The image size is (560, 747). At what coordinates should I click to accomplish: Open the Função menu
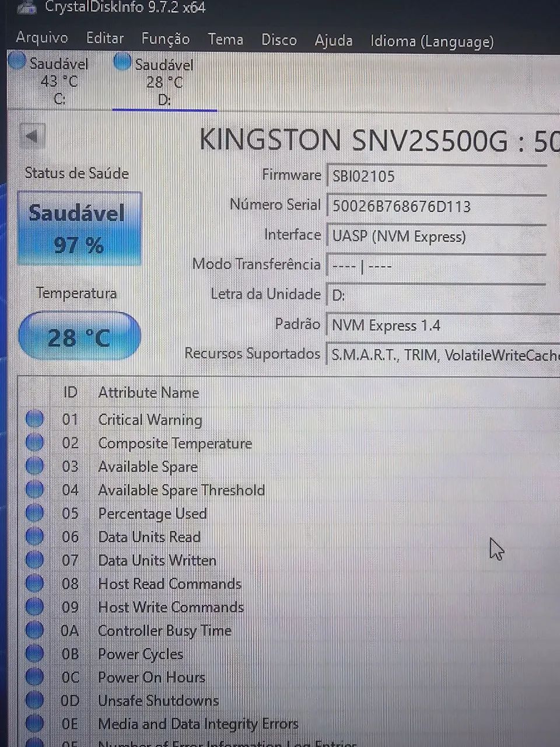pos(166,39)
